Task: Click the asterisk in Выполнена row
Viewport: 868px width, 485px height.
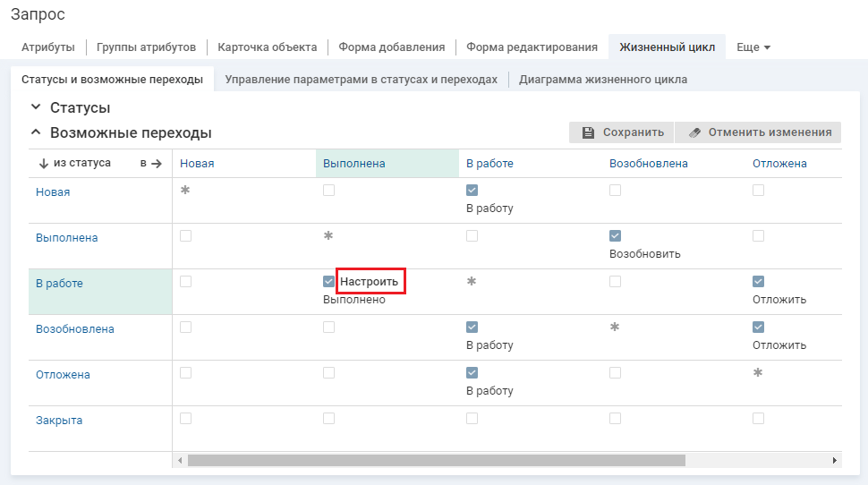Action: 328,236
